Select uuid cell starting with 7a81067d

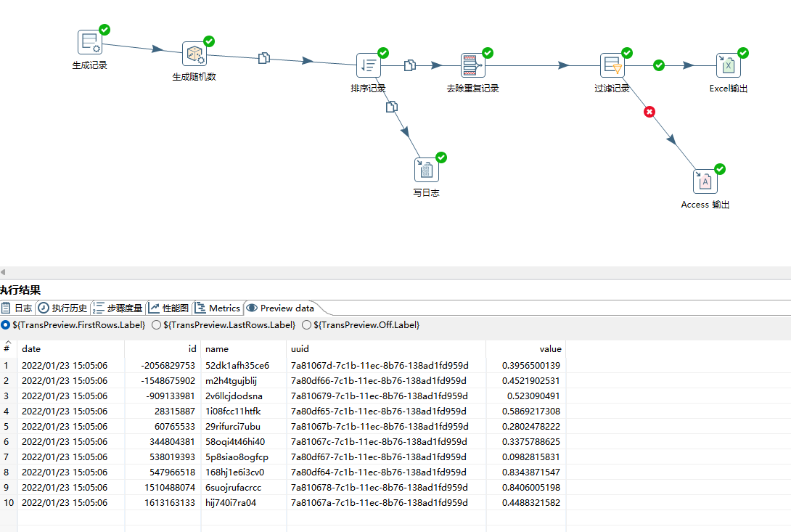coord(386,366)
